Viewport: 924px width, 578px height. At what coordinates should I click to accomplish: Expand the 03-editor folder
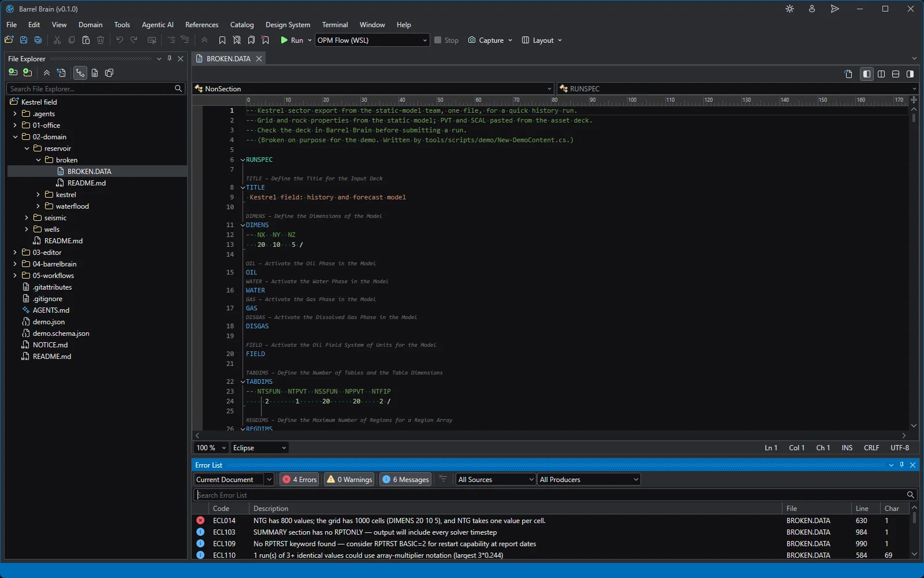pyautogui.click(x=15, y=253)
